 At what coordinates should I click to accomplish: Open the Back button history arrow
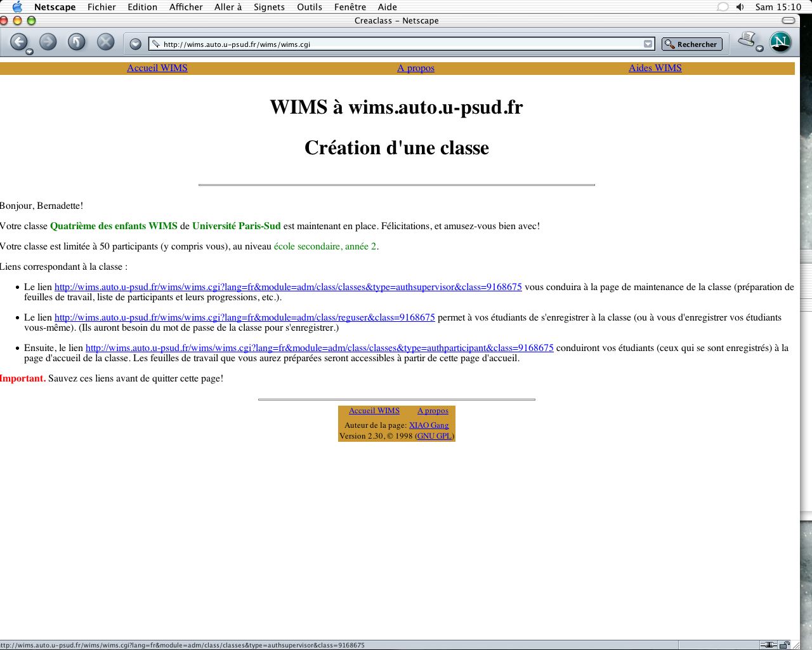pyautogui.click(x=29, y=52)
